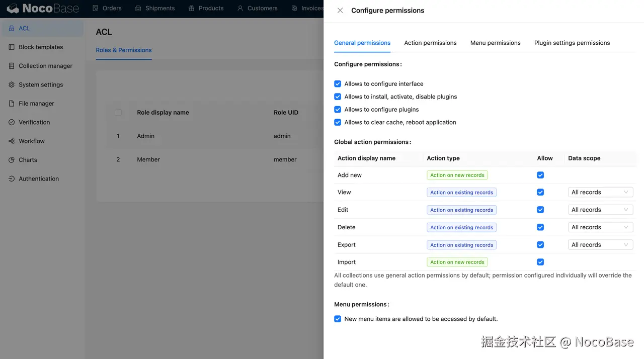Uncheck Allows to configure interface

(x=338, y=84)
